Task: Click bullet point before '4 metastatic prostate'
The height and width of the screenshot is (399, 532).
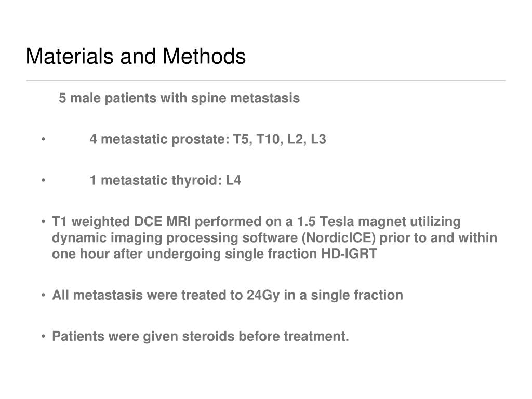Action: [43, 139]
